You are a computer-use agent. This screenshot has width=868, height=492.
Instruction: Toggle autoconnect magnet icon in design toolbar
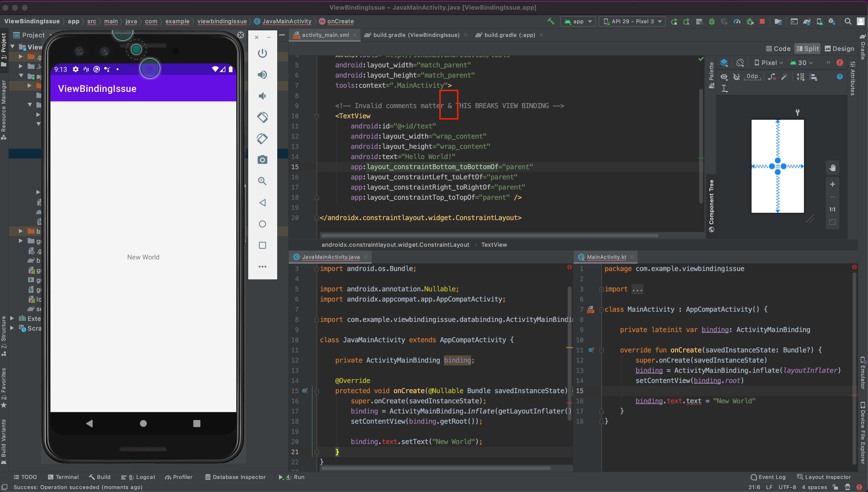tap(737, 77)
